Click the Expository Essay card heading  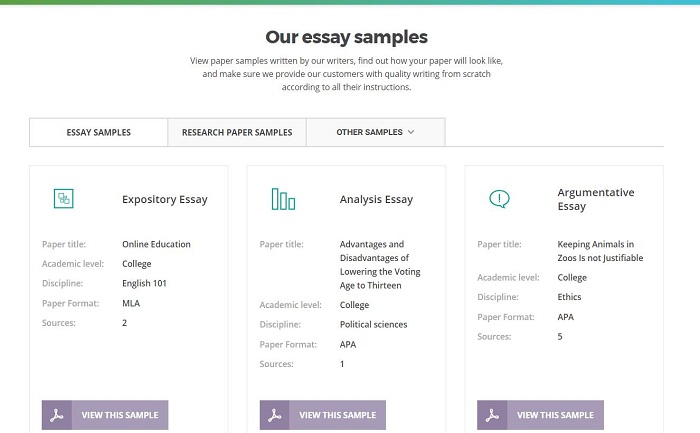coord(165,200)
